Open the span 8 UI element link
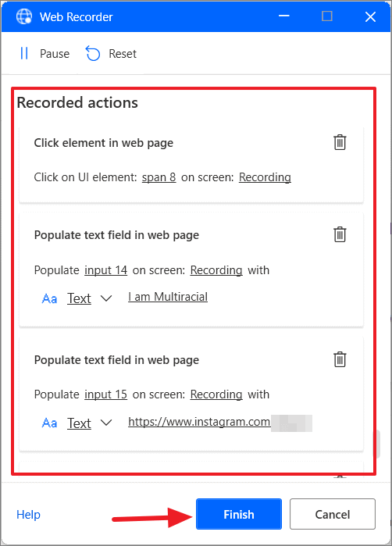 click(159, 177)
